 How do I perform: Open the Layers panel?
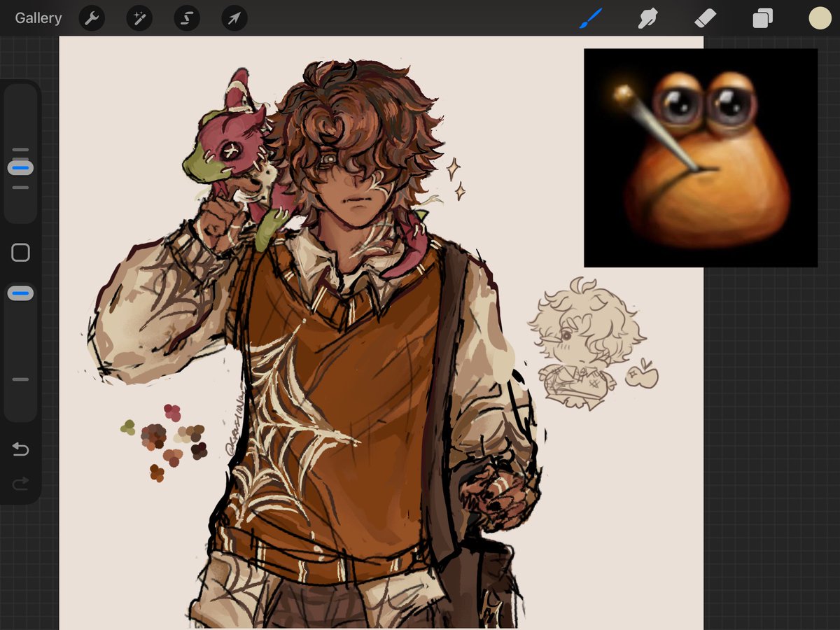coord(762,18)
